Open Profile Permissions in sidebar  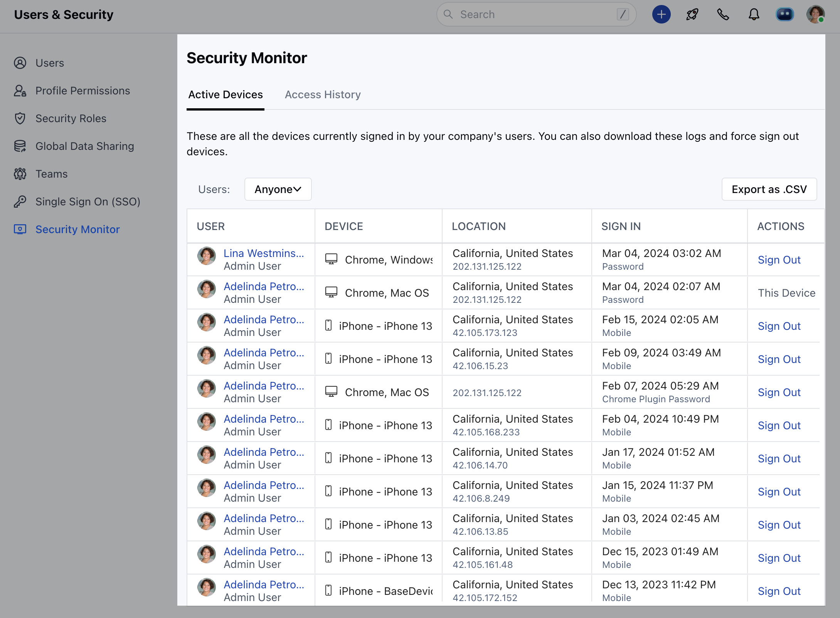tap(82, 91)
